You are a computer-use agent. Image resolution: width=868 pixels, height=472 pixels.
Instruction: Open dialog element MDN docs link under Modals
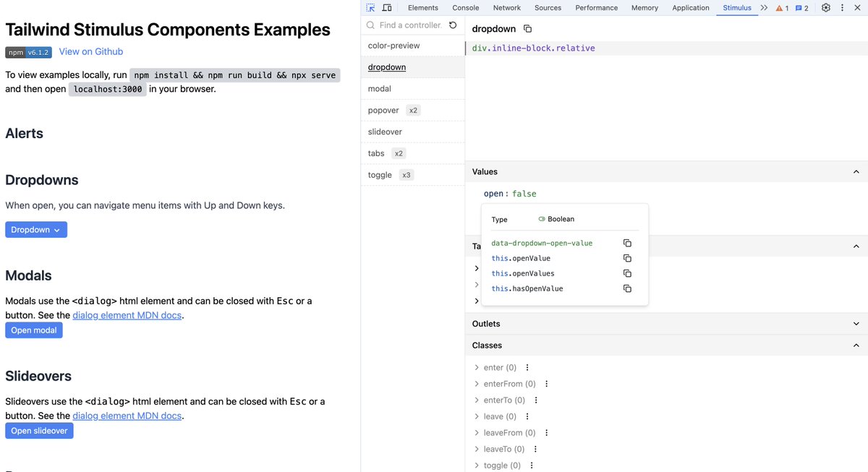coord(127,316)
